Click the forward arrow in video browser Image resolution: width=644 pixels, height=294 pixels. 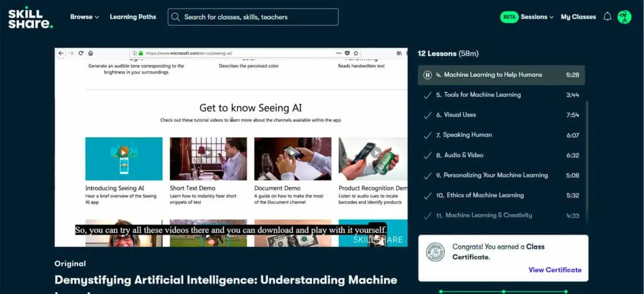71,53
